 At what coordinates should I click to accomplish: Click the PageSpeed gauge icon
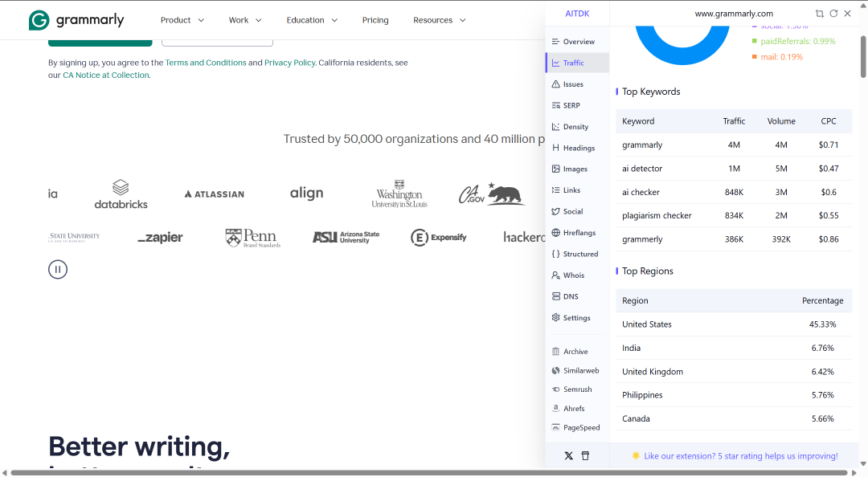[556, 427]
